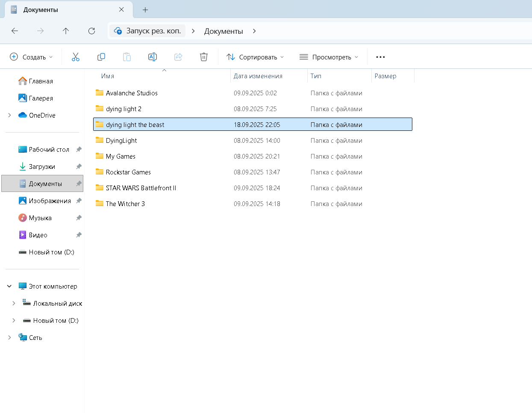Open the three-dots more options menu
The image size is (532, 413).
point(380,57)
